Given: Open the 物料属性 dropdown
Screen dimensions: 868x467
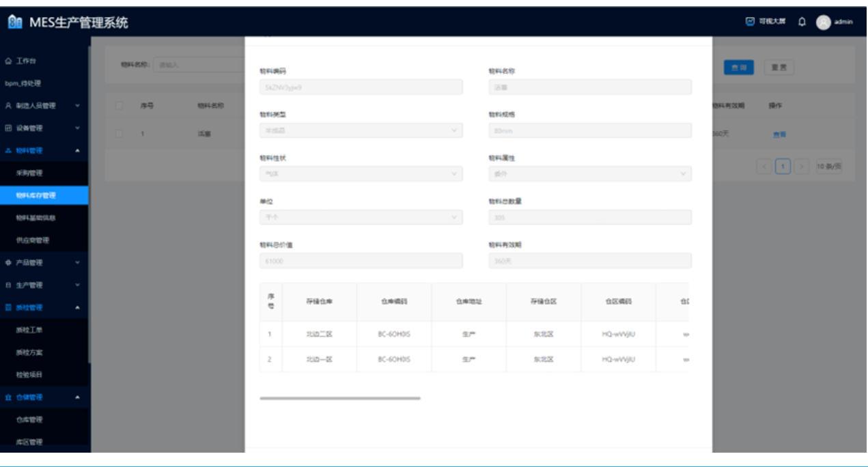Looking at the screenshot, I should pos(589,174).
